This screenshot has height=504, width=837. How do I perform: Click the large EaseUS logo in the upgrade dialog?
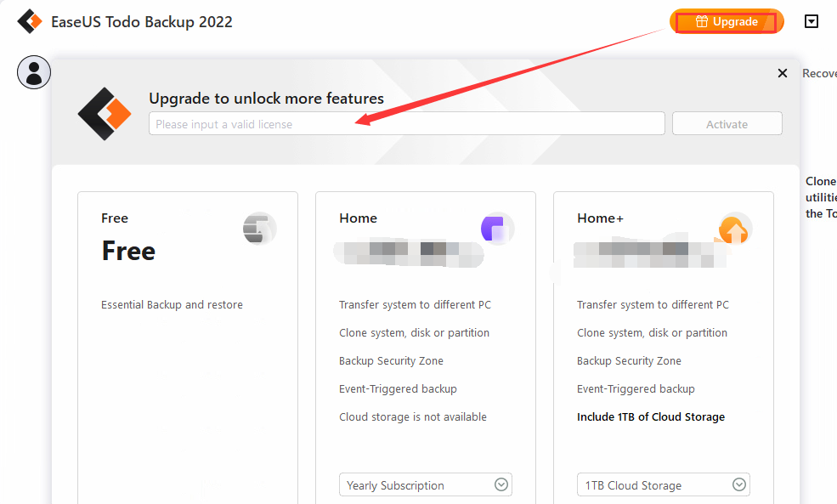point(105,113)
